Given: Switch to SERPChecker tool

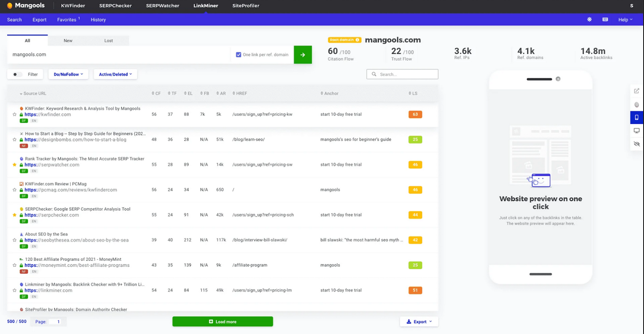Looking at the screenshot, I should [x=116, y=6].
